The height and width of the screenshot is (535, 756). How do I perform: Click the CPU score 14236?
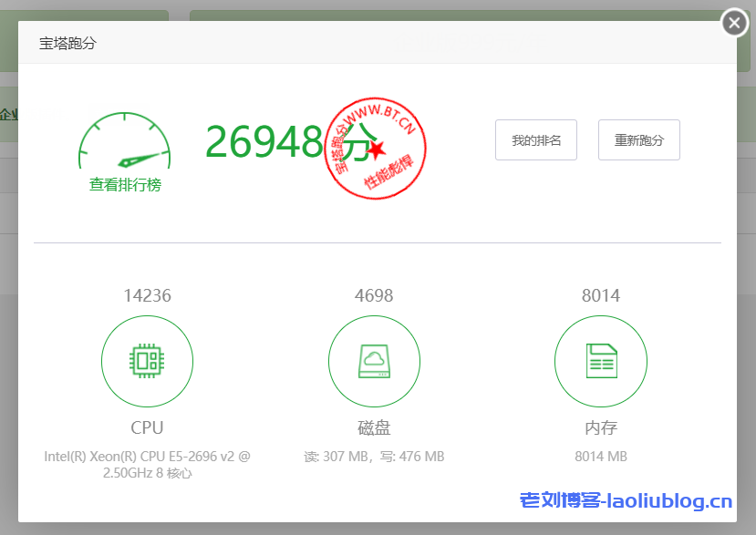(x=147, y=295)
